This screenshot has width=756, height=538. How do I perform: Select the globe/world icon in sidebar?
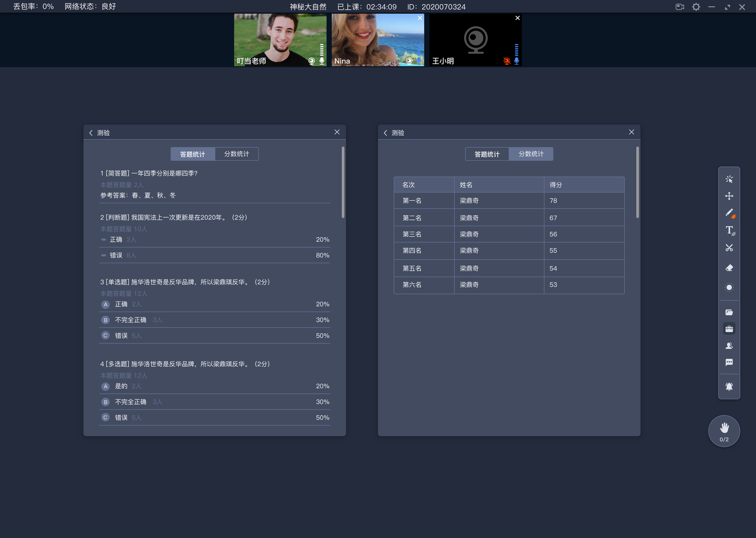tap(729, 288)
